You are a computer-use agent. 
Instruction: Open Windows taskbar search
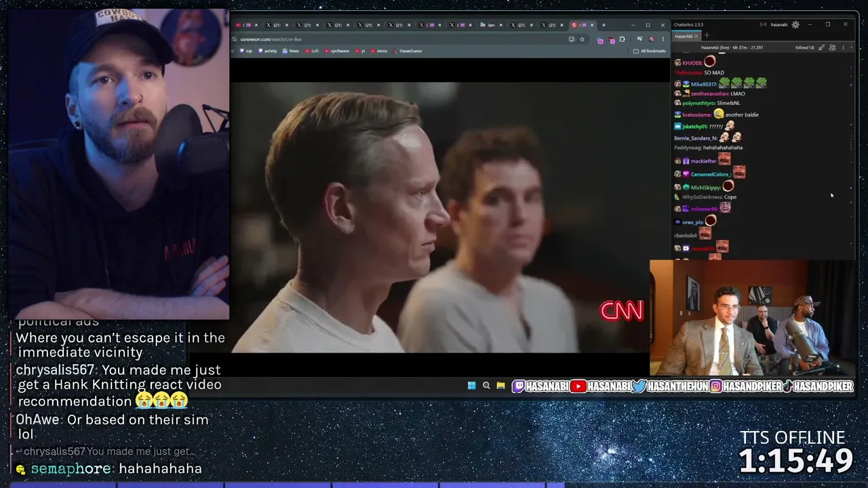[486, 386]
